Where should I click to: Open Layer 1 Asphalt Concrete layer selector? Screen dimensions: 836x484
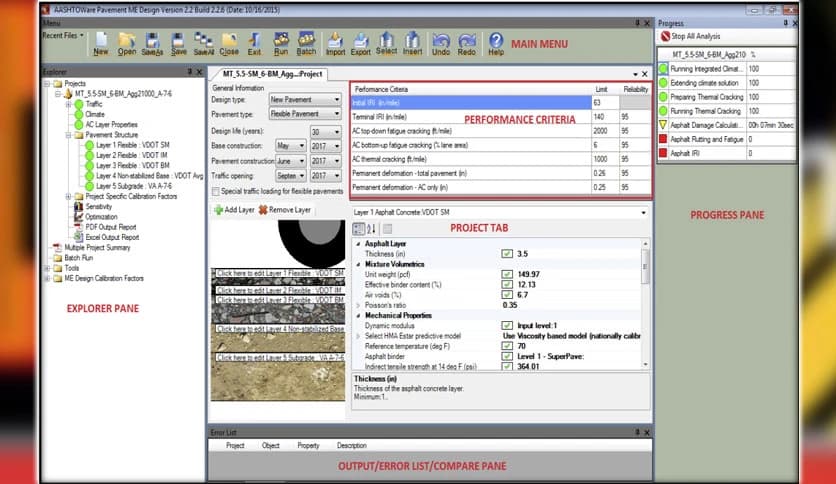(x=644, y=212)
